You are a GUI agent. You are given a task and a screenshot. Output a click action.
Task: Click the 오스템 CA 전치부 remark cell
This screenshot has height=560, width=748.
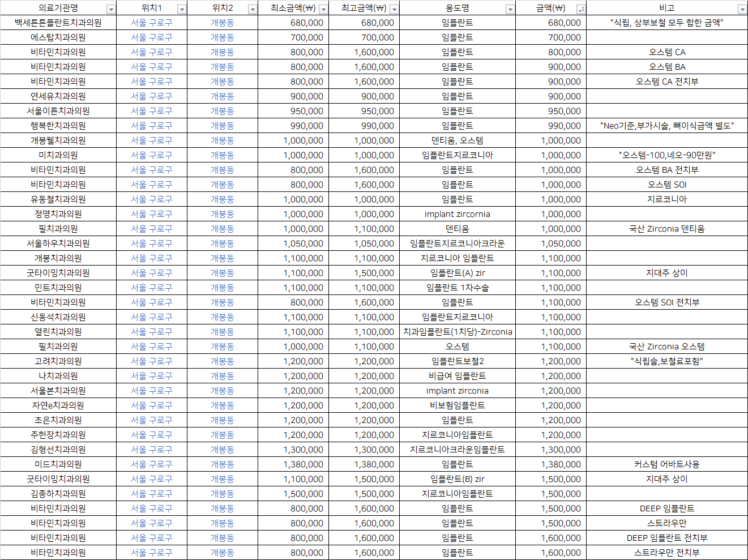(x=667, y=82)
